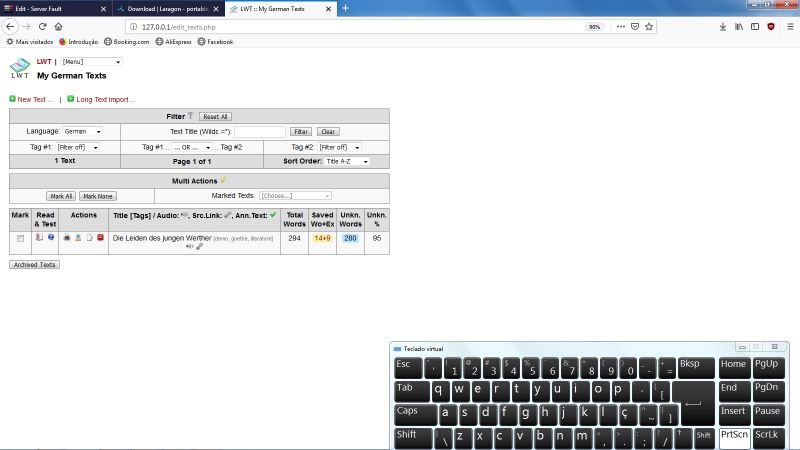The height and width of the screenshot is (450, 800).
Task: Toggle Caps key on virtual keyboard
Action: click(x=415, y=414)
